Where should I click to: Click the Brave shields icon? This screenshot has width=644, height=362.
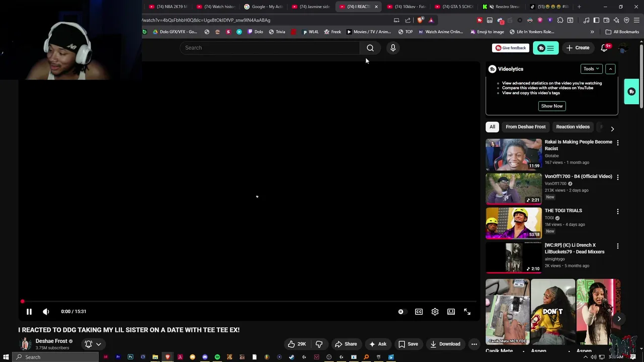tap(421, 20)
